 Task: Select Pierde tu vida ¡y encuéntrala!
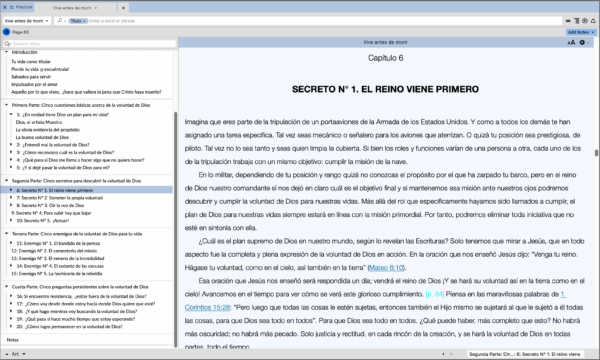40,69
